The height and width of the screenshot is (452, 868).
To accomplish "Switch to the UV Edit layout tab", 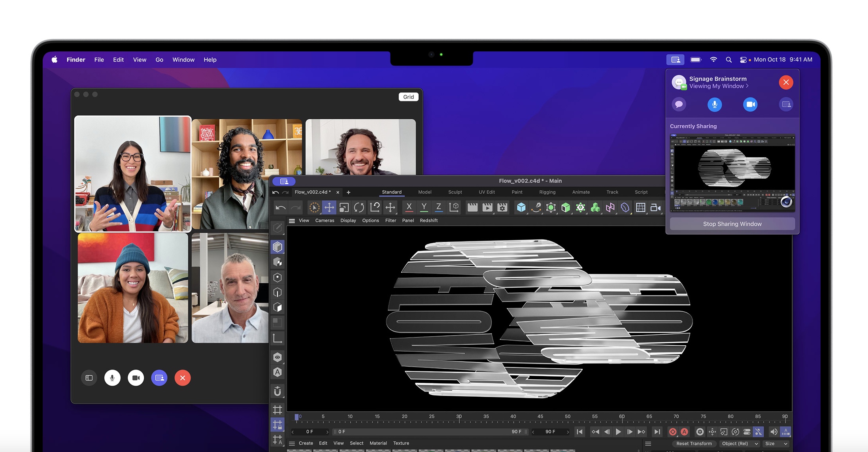I will click(487, 192).
